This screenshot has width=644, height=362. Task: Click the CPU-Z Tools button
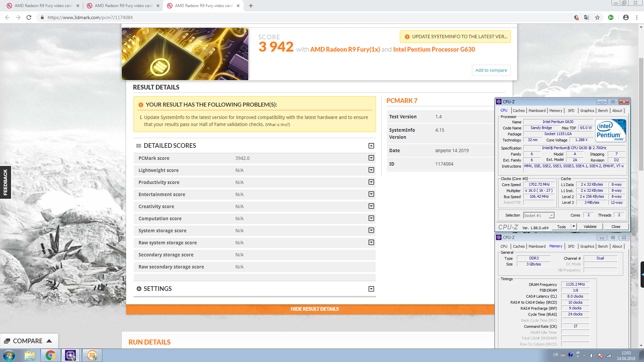(561, 227)
